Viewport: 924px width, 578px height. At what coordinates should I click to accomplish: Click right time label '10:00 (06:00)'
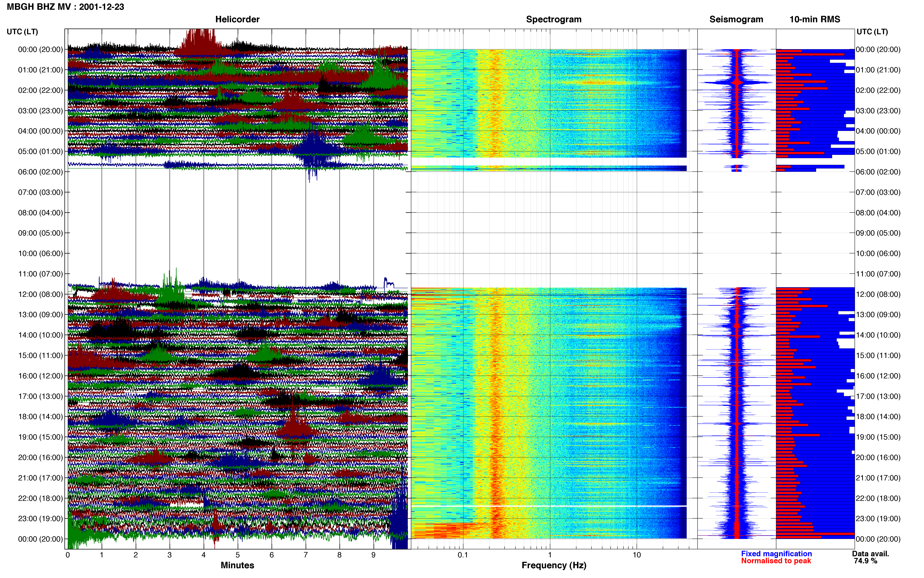pos(878,253)
